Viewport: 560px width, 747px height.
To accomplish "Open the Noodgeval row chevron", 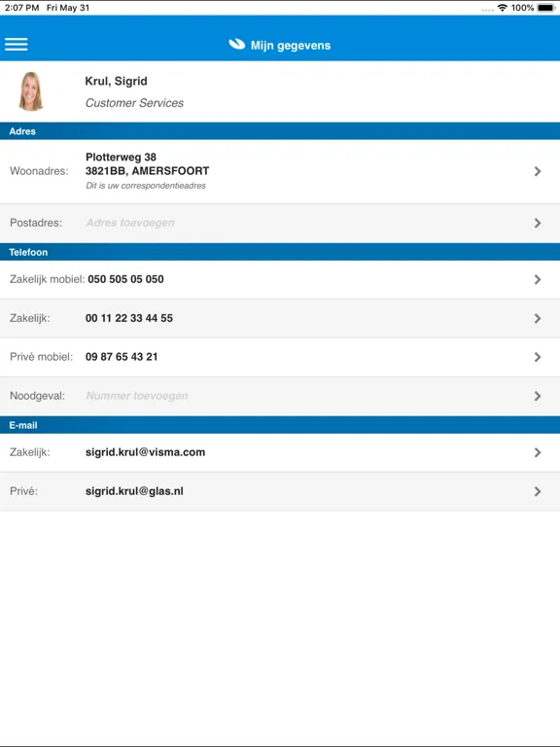I will click(538, 396).
